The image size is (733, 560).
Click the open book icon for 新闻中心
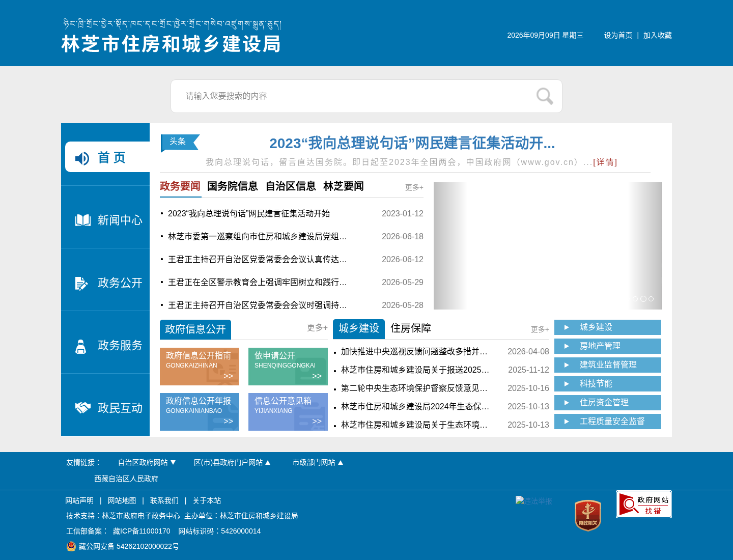click(x=83, y=220)
